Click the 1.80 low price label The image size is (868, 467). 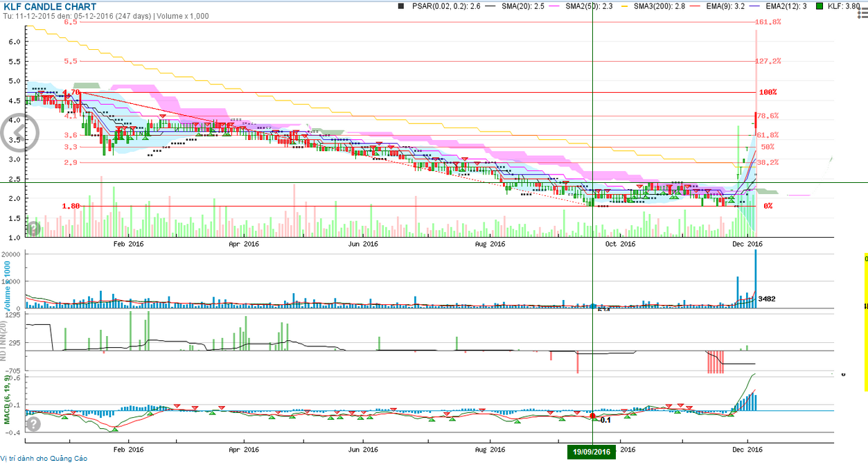[71, 206]
